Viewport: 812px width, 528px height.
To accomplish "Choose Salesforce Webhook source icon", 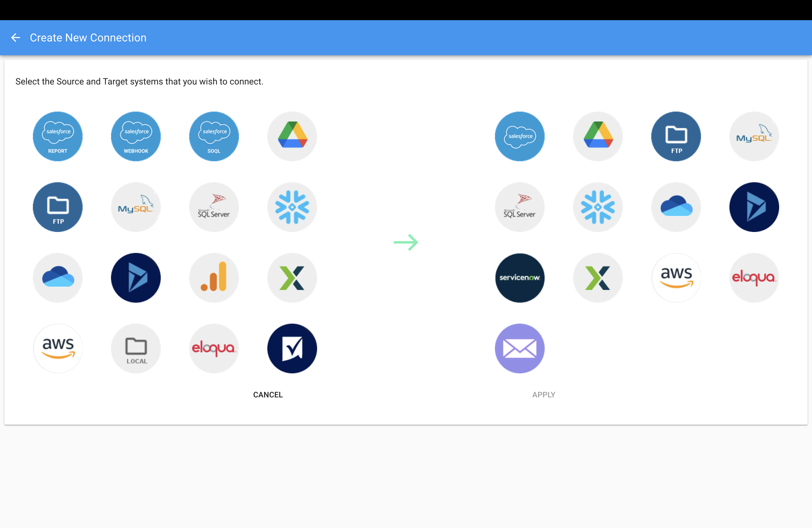I will [x=136, y=136].
